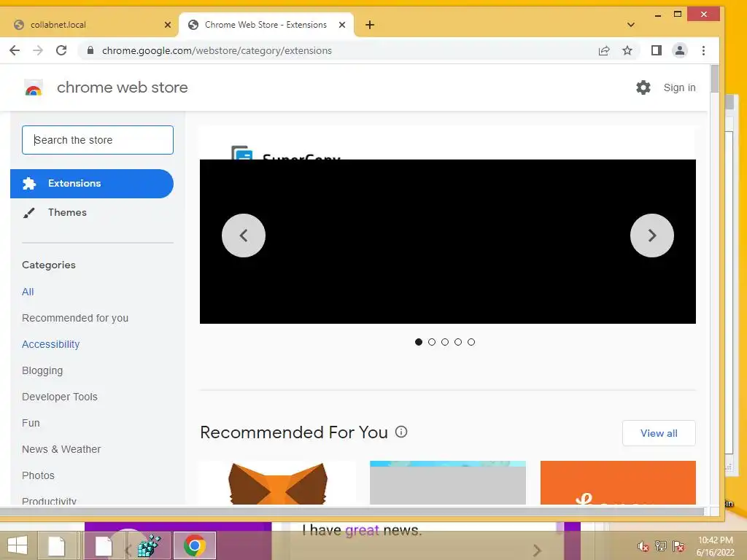Open a new tab with the plus button

pyautogui.click(x=370, y=25)
